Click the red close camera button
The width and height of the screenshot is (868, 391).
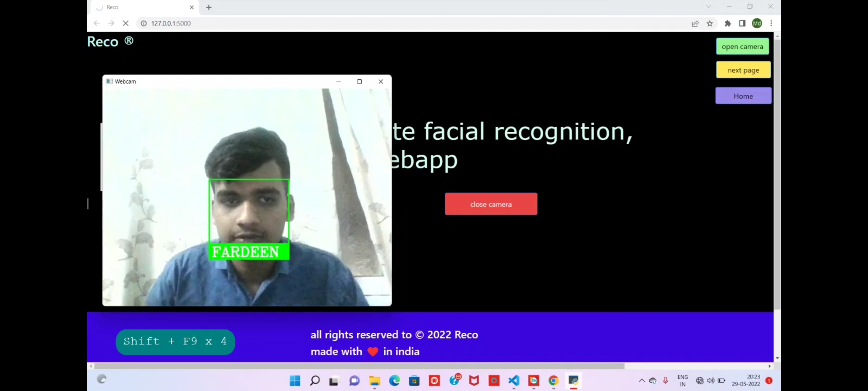[491, 204]
